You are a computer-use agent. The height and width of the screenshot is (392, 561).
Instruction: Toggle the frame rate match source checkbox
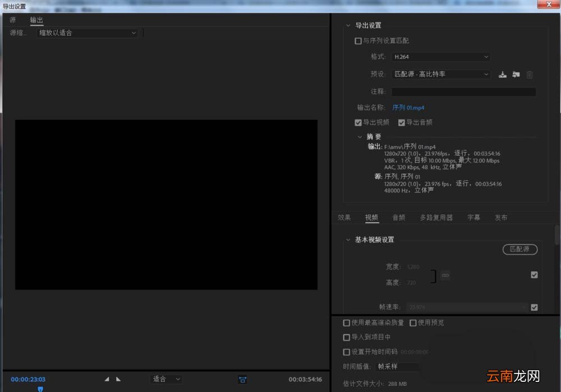click(534, 307)
